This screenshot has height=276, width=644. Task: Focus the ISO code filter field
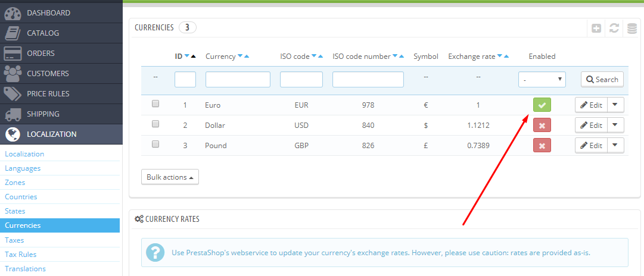[x=301, y=80]
